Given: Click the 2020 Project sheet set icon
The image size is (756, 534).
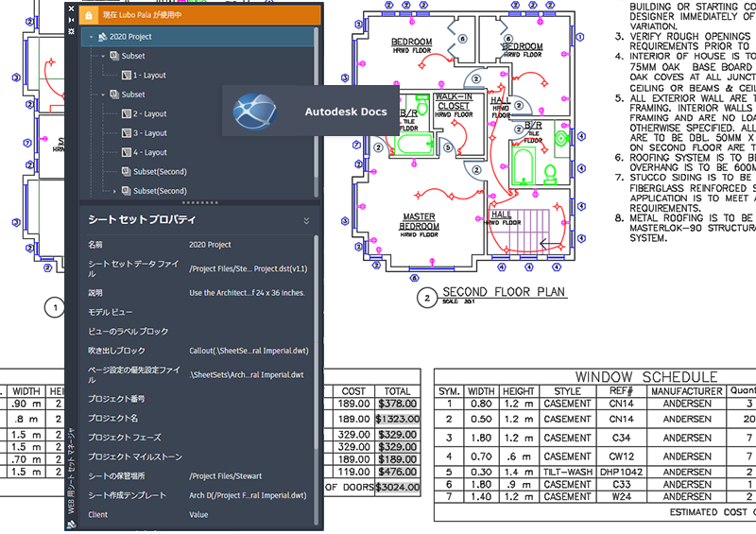Looking at the screenshot, I should (x=103, y=37).
